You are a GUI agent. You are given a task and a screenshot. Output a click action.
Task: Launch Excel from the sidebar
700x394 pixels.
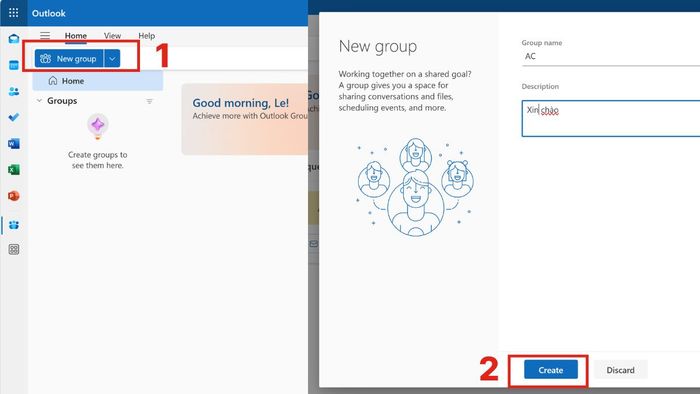pos(14,170)
